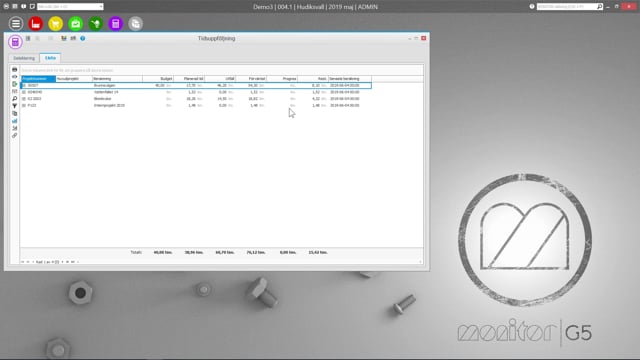Expand the first project row

[24, 85]
